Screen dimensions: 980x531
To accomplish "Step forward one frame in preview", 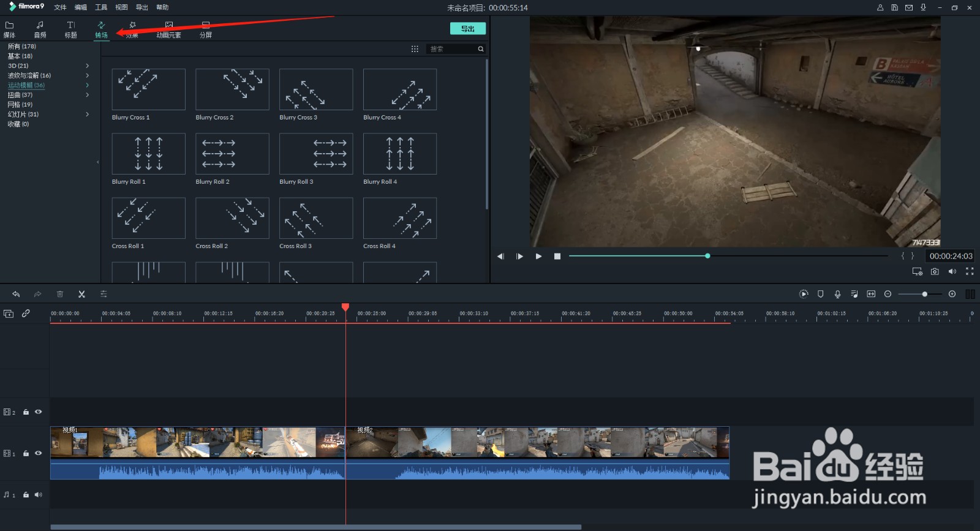I will pos(519,257).
